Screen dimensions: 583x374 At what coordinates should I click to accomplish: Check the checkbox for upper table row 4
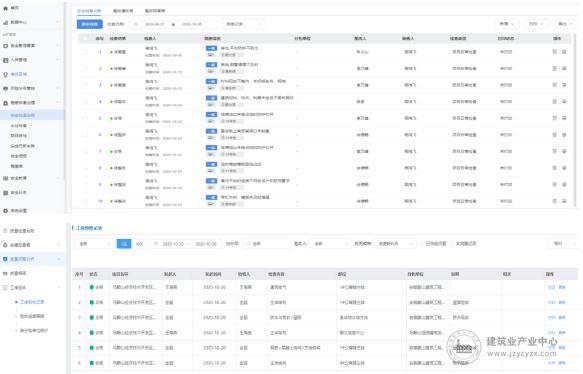coord(86,101)
